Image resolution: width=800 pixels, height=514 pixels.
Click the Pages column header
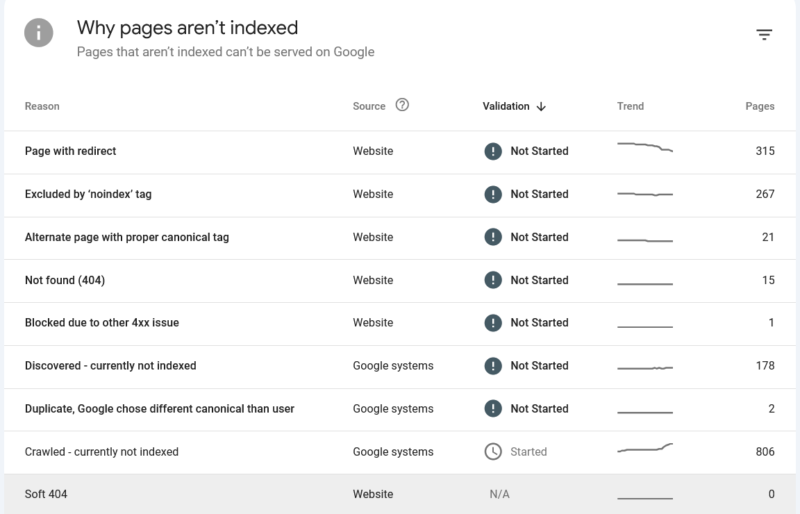[x=760, y=106]
